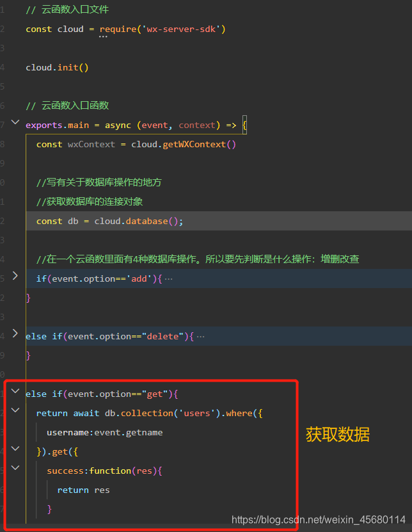Screen dimensions: 412x532
Task: Click the comment //获取数据库的连接对象
Action: 90,202
